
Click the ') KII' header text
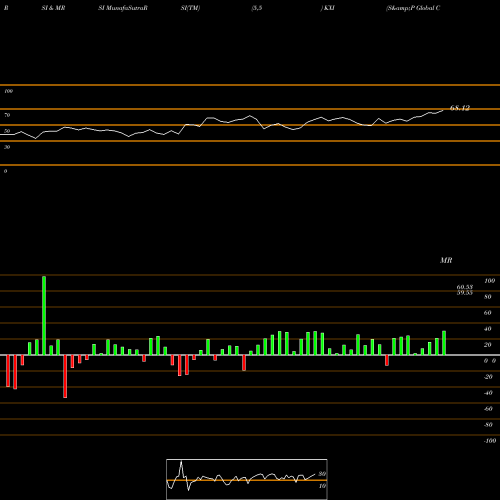click(x=327, y=8)
